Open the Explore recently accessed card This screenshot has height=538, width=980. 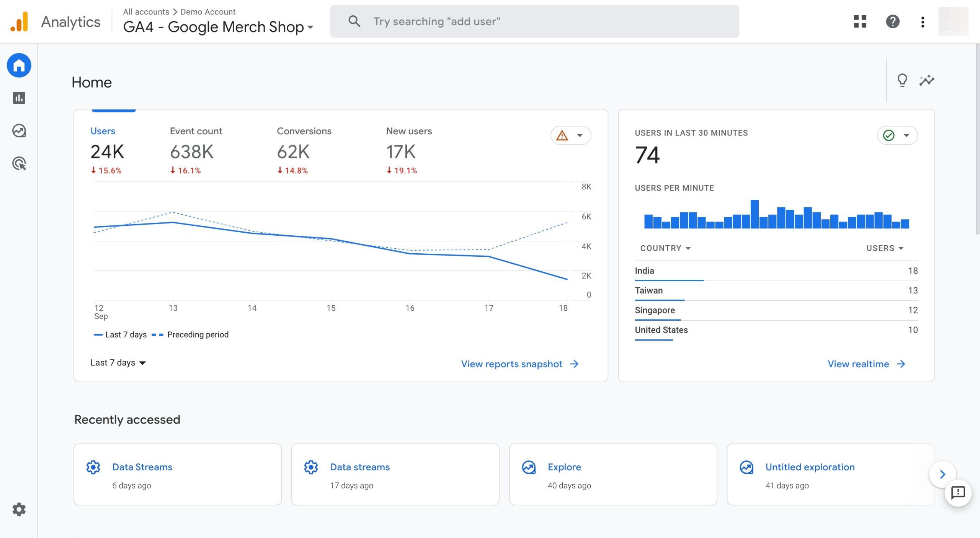(x=613, y=474)
